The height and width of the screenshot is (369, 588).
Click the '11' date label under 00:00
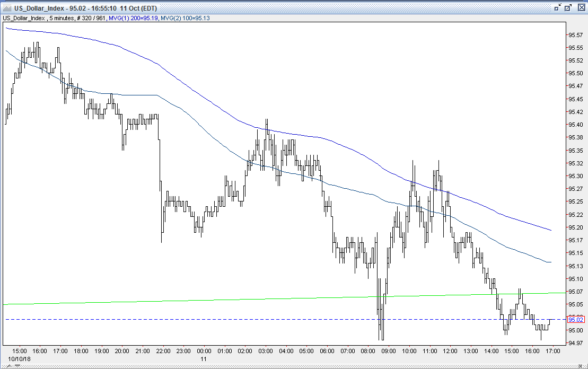pos(203,359)
